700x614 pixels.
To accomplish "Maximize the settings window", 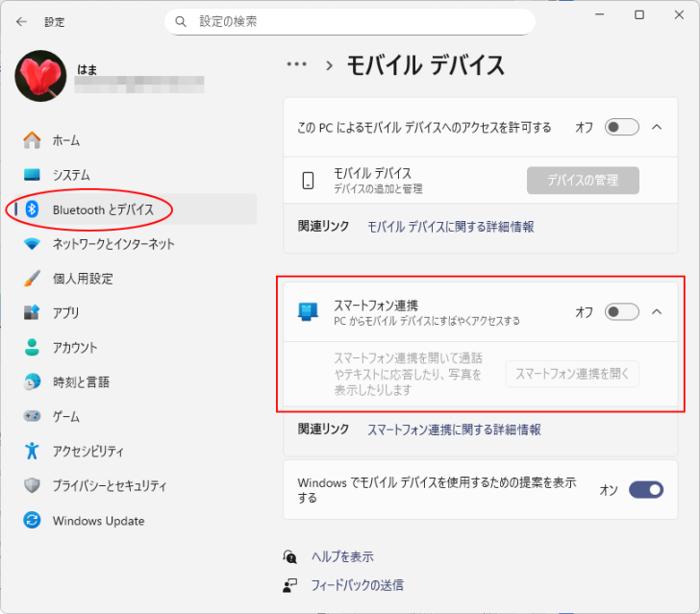I will 638,14.
